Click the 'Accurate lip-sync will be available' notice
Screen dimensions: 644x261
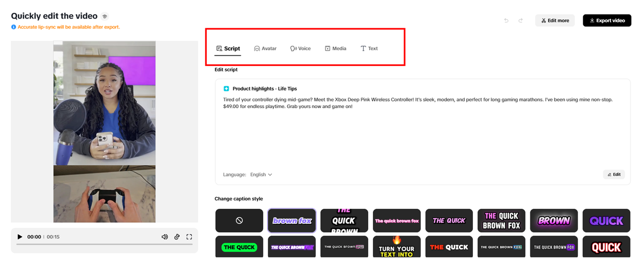click(x=69, y=27)
